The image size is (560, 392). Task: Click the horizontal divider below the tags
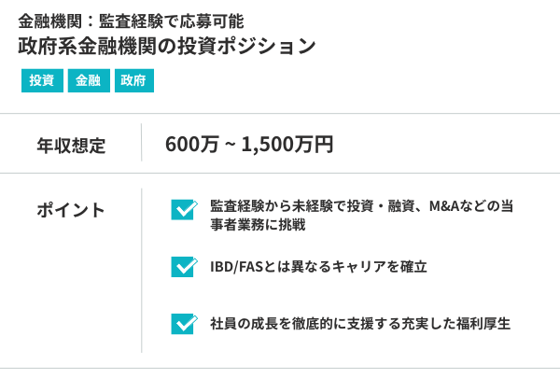[x=280, y=114]
